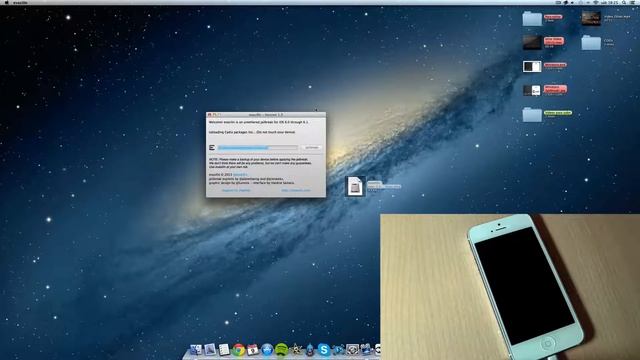Open Notification Center from the menu bar
Screen dimensions: 640x360
point(632,2)
